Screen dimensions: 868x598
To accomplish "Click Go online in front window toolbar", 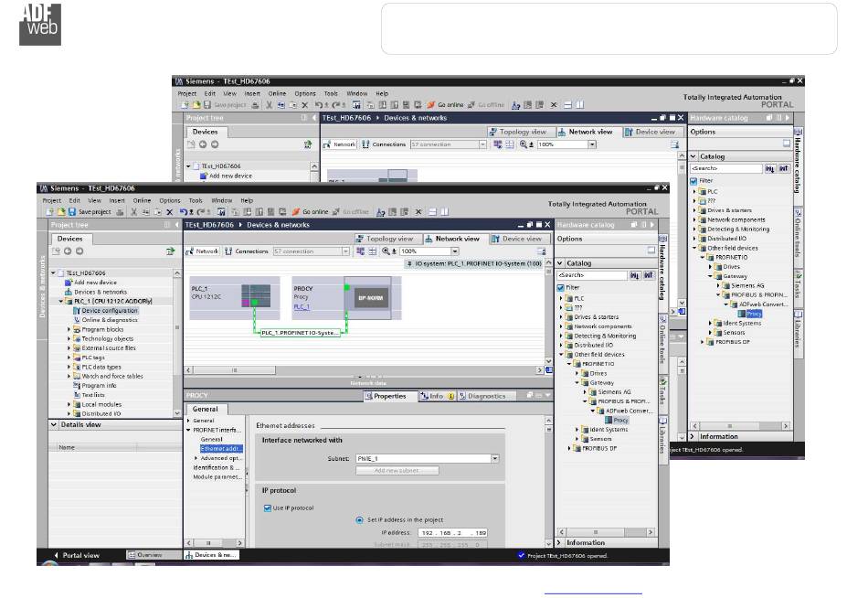I will click(310, 212).
